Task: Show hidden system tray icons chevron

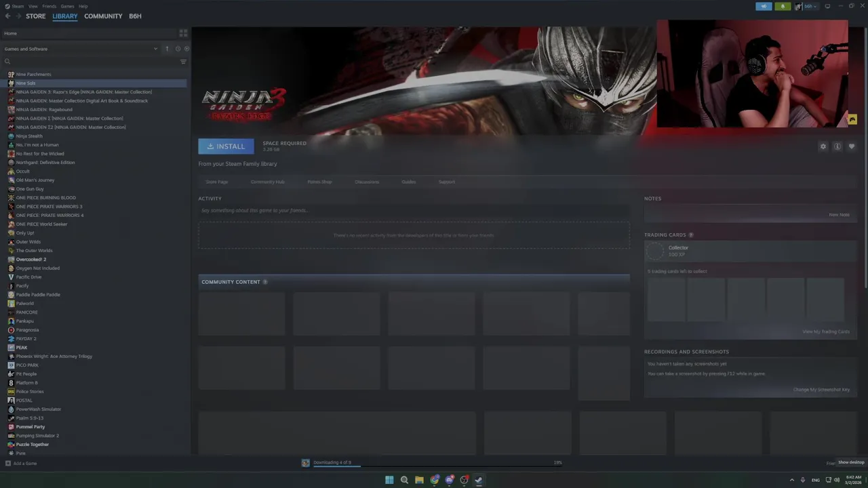Action: coord(792,480)
